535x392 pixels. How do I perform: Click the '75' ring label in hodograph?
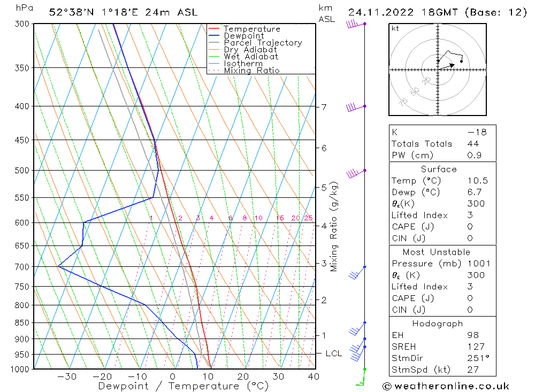(x=403, y=102)
